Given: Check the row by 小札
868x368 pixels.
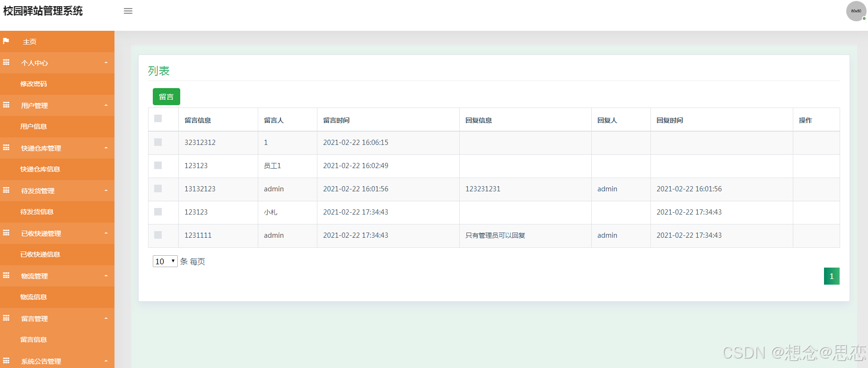Looking at the screenshot, I should 158,212.
